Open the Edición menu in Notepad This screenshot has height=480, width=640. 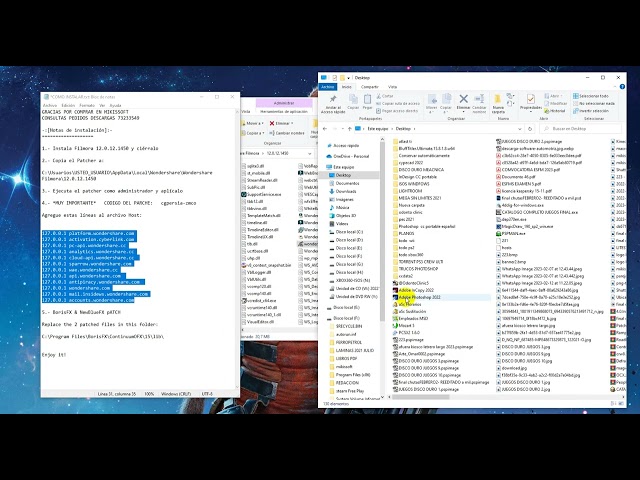click(x=68, y=105)
